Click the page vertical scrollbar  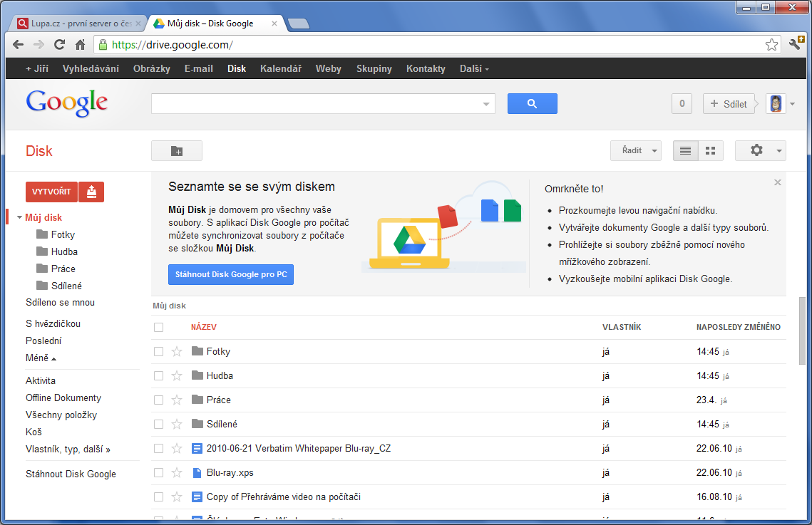click(x=802, y=331)
